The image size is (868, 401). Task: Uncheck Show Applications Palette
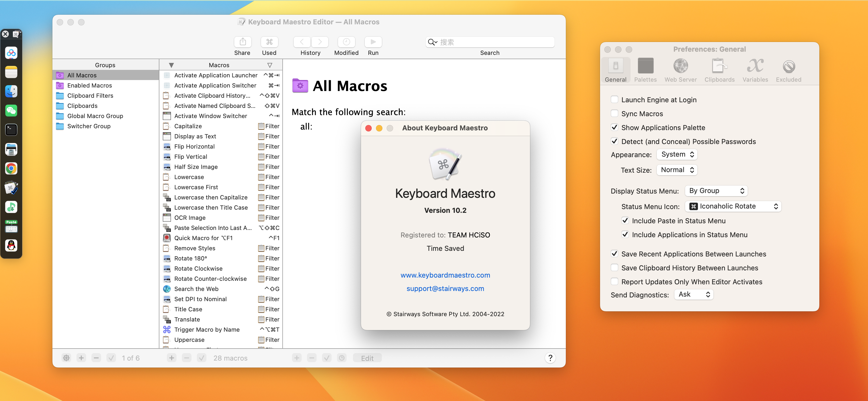(x=614, y=127)
